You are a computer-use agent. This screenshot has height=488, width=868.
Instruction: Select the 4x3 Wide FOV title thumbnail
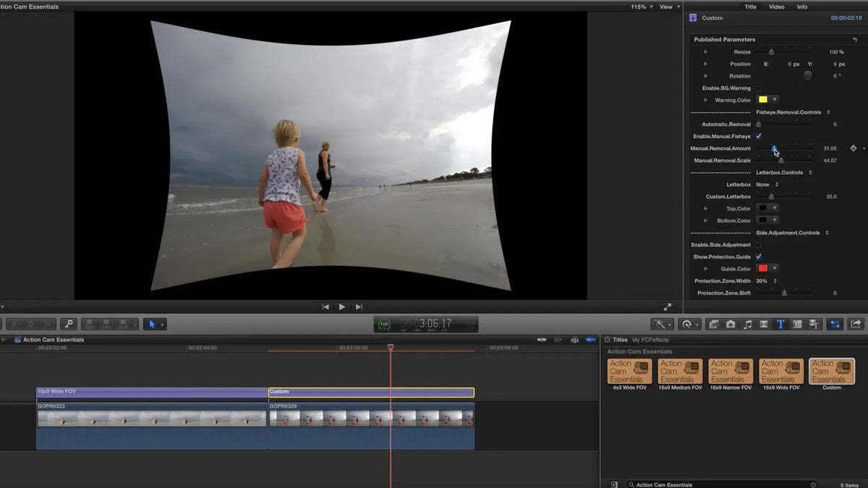point(629,371)
